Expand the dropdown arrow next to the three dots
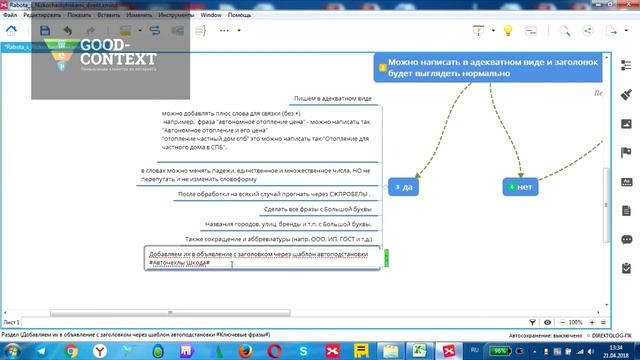Image resolution: width=640 pixels, height=360 pixels. click(x=239, y=31)
